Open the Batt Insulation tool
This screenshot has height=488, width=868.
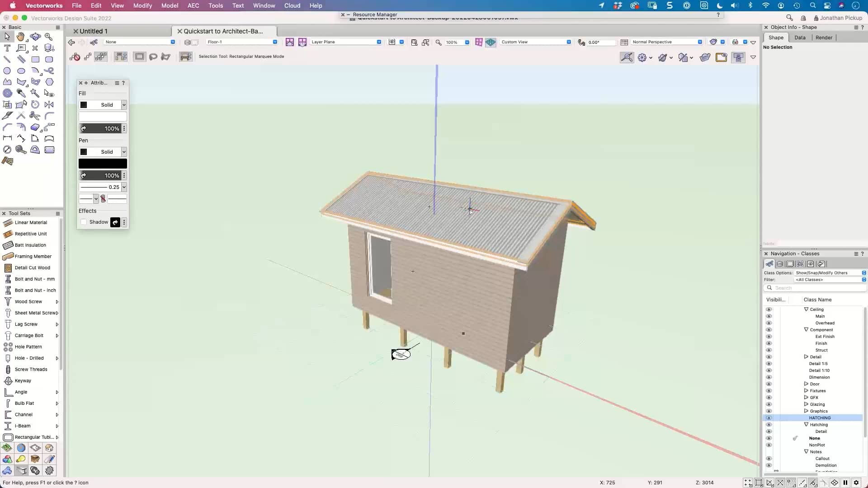tap(29, 245)
